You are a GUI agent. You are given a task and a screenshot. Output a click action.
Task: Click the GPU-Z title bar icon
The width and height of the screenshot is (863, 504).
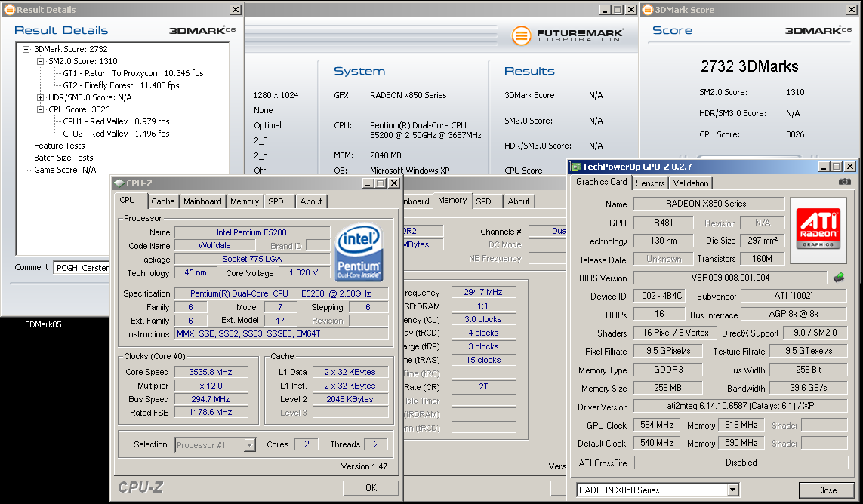pos(575,166)
